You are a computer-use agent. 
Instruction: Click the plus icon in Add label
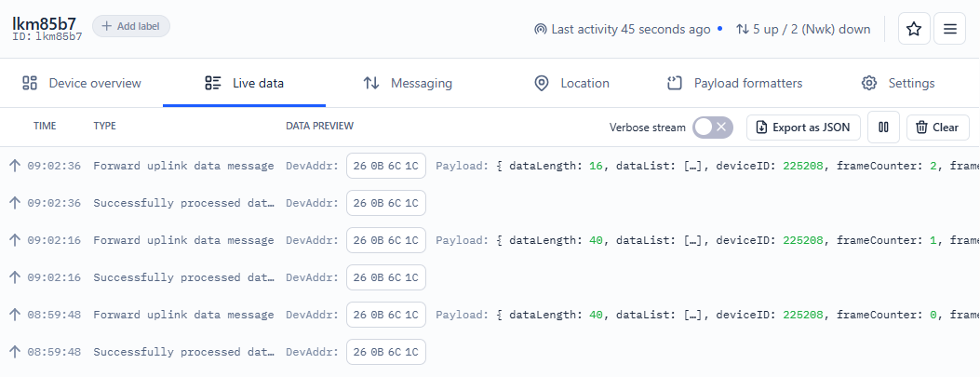[107, 26]
